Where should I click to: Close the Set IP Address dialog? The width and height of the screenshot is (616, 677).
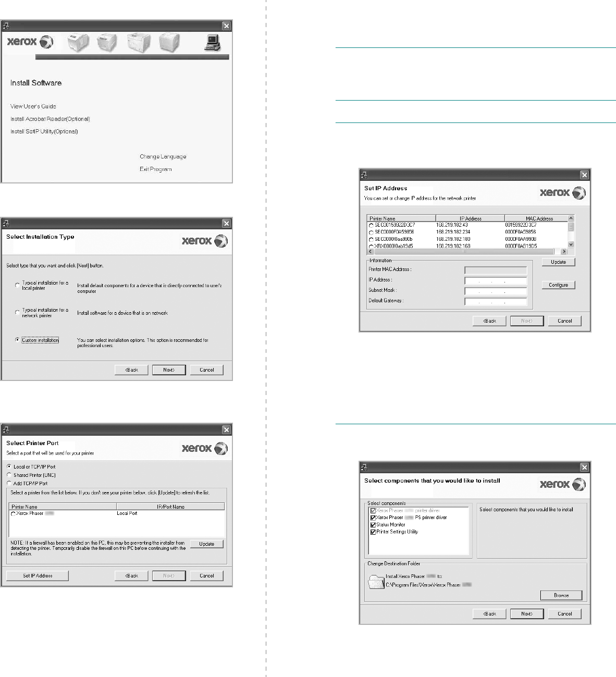coord(584,175)
